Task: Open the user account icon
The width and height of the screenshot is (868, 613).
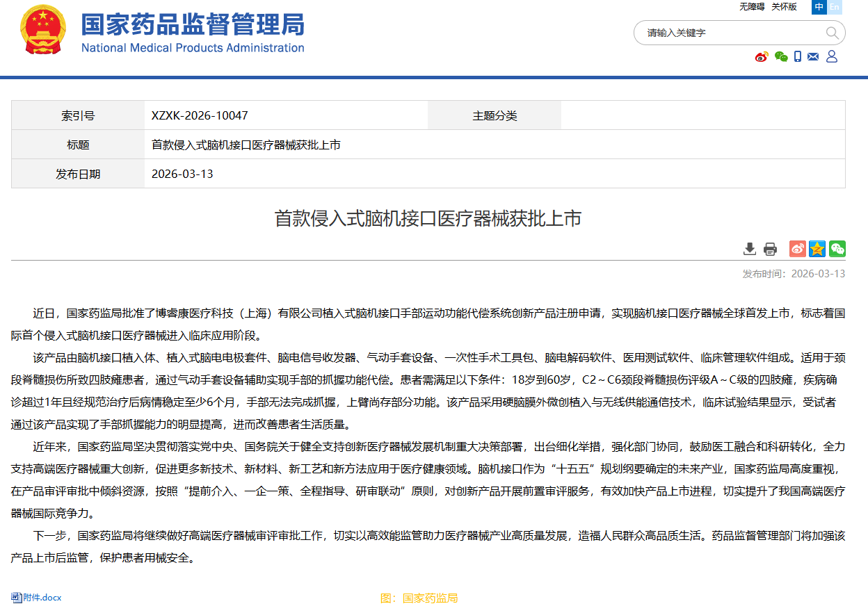Action: point(831,57)
